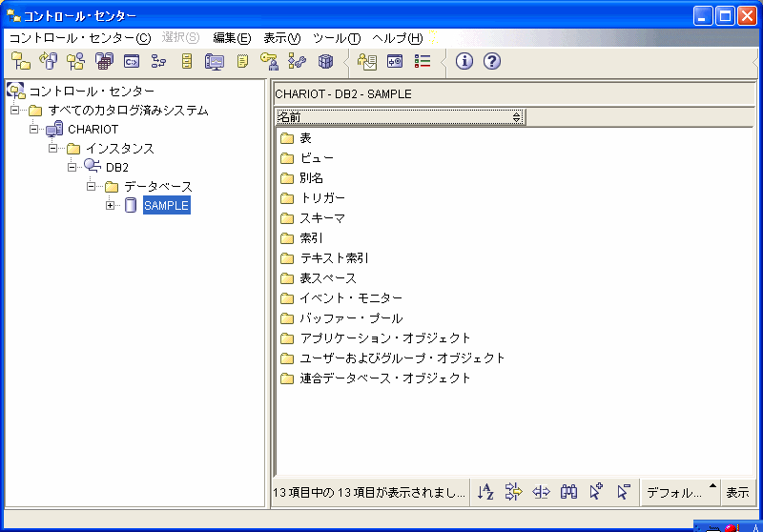Open the ヘルプ(H) menu

(x=397, y=38)
